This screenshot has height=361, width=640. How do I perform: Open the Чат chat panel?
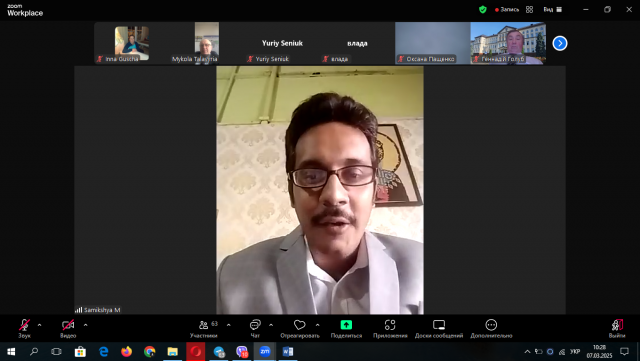click(x=255, y=328)
